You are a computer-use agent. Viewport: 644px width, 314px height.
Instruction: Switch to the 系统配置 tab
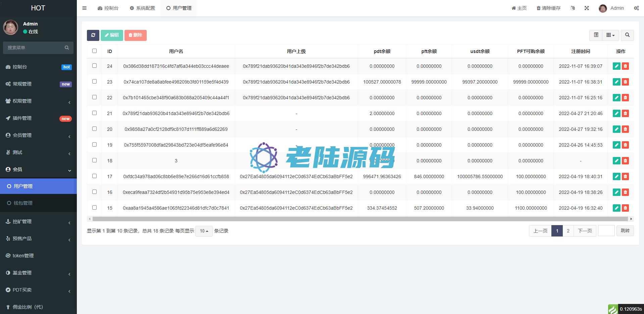(142, 8)
